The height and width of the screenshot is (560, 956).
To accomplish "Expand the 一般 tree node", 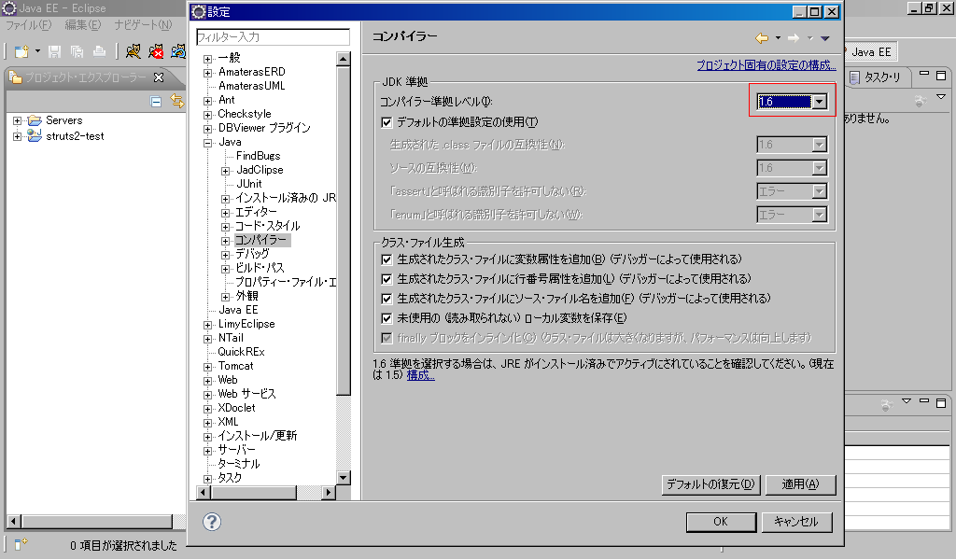I will [208, 59].
